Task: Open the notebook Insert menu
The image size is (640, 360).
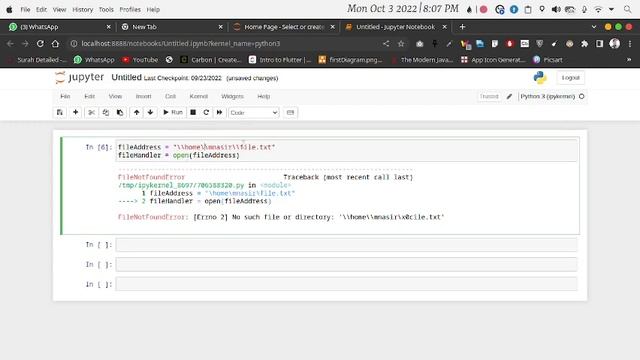Action: tap(143, 96)
